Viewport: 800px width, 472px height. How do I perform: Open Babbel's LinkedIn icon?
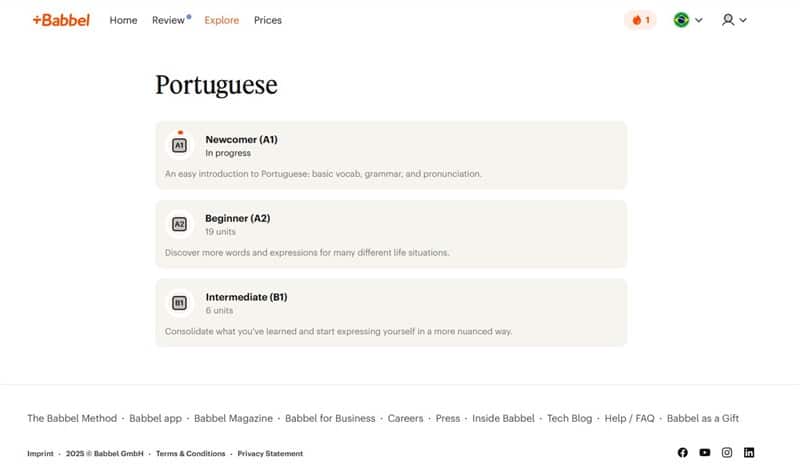click(x=748, y=453)
